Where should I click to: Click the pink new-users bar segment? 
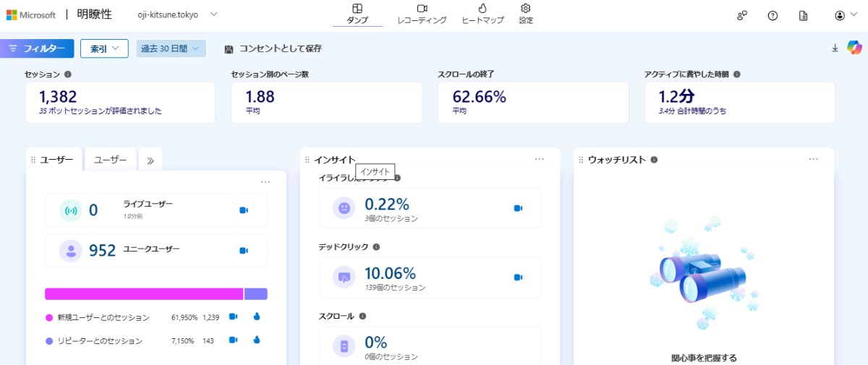[143, 294]
